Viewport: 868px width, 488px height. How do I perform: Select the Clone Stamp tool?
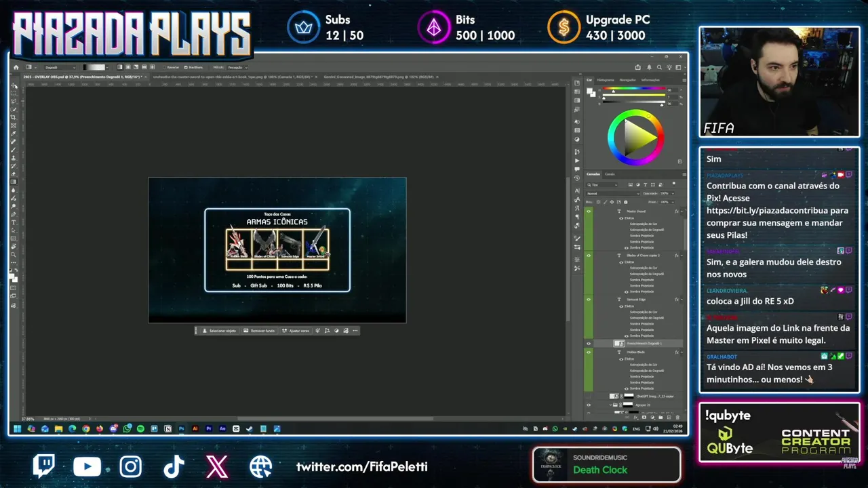point(14,158)
